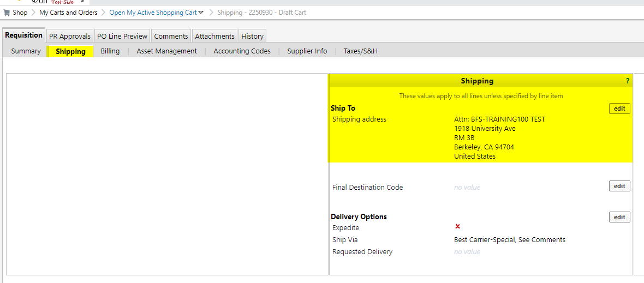Expand the Open My Active Shopping Cart dropdown arrow

(x=201, y=13)
